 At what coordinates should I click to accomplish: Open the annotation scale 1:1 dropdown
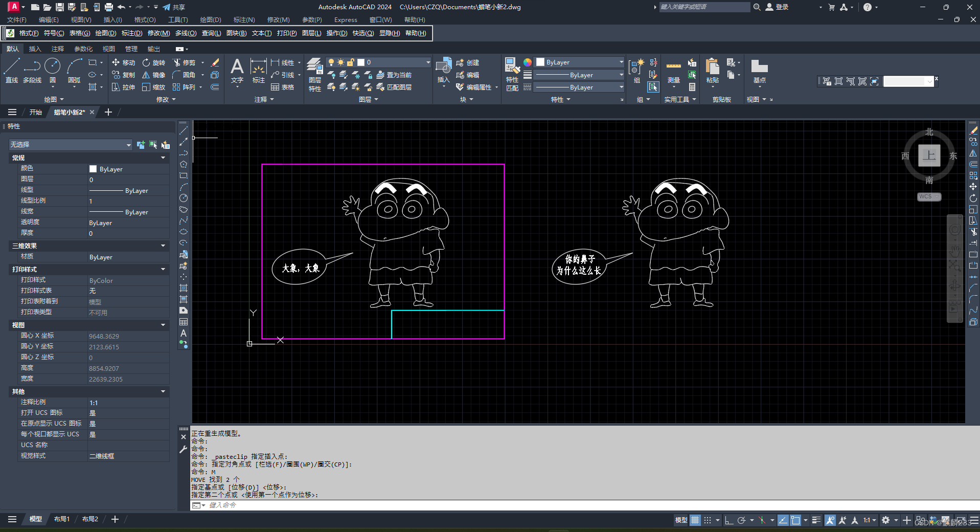coord(870,520)
